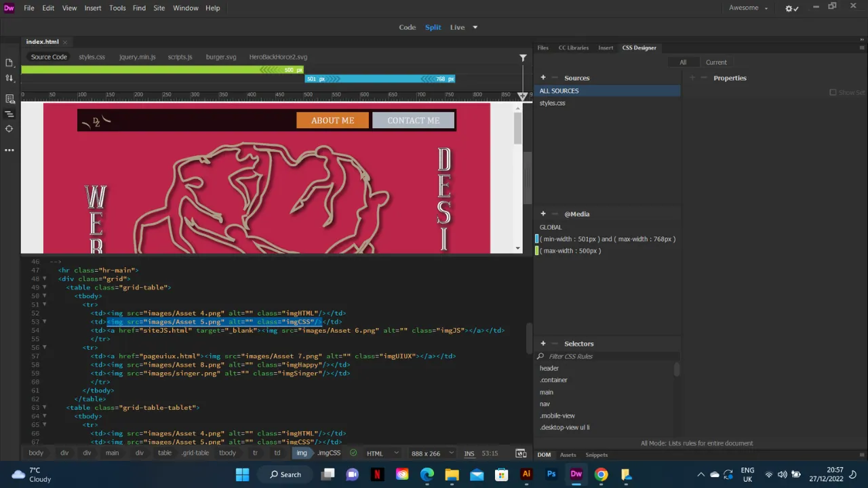Collapse the code fold arrow at line 56
The height and width of the screenshot is (488, 868).
(45, 348)
